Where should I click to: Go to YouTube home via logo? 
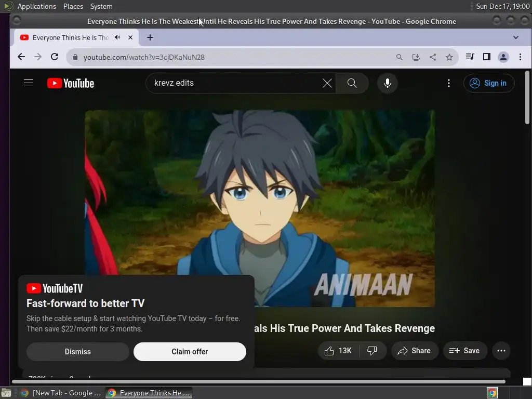[71, 83]
